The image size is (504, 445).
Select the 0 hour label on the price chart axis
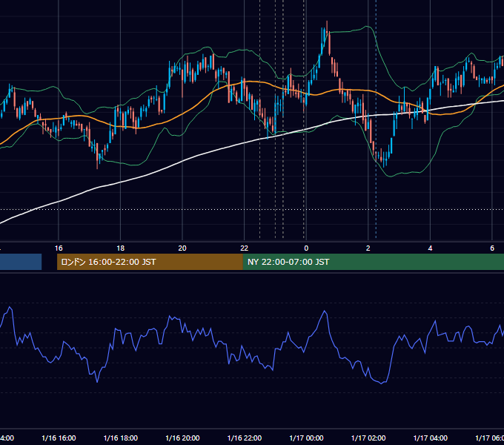point(306,248)
